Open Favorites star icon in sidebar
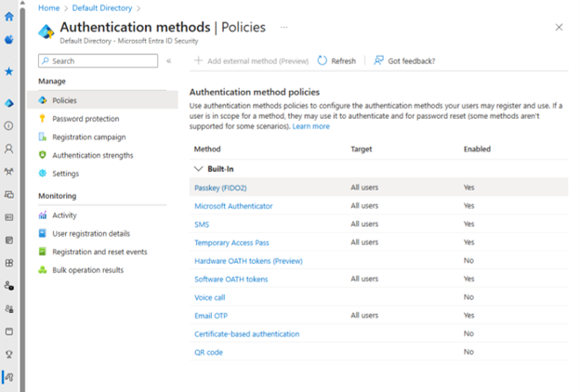Screen dimensions: 580x392 click(9, 72)
